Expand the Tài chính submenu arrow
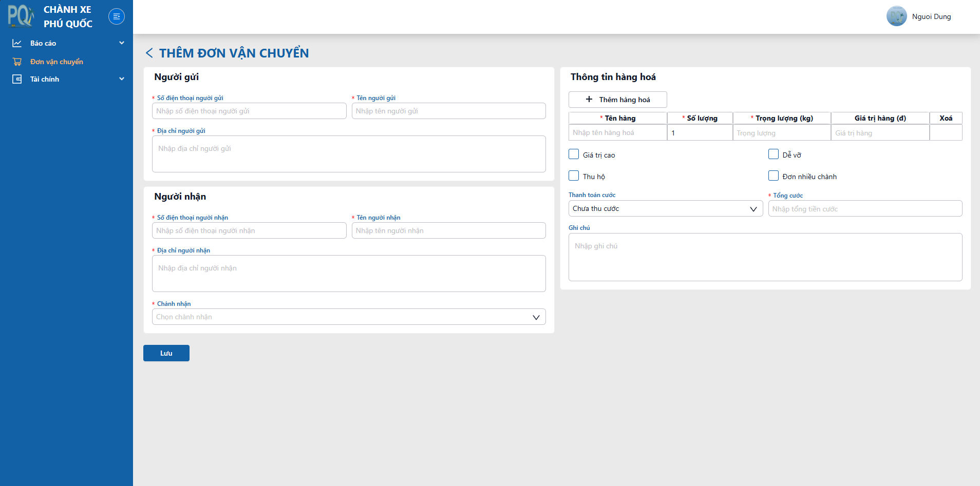The height and width of the screenshot is (486, 980). pos(122,79)
